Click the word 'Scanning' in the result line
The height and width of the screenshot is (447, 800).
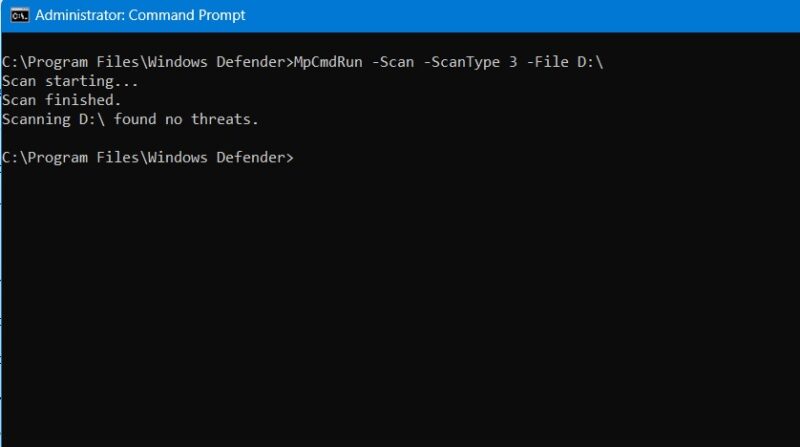tap(36, 119)
